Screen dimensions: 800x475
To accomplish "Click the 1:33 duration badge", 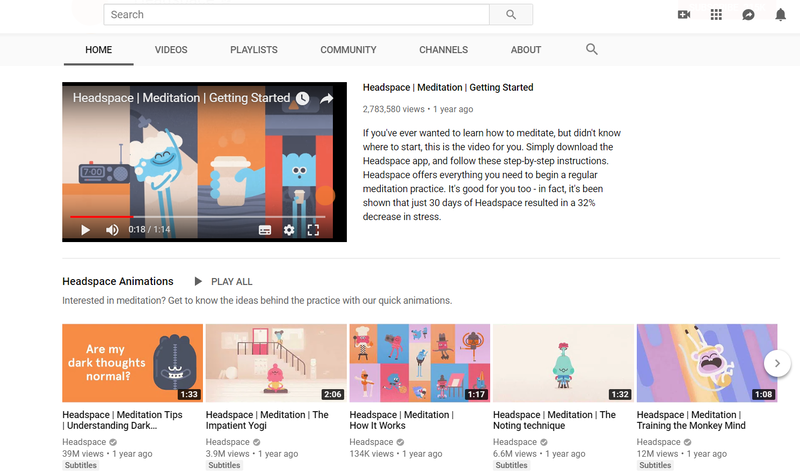I will [x=189, y=394].
